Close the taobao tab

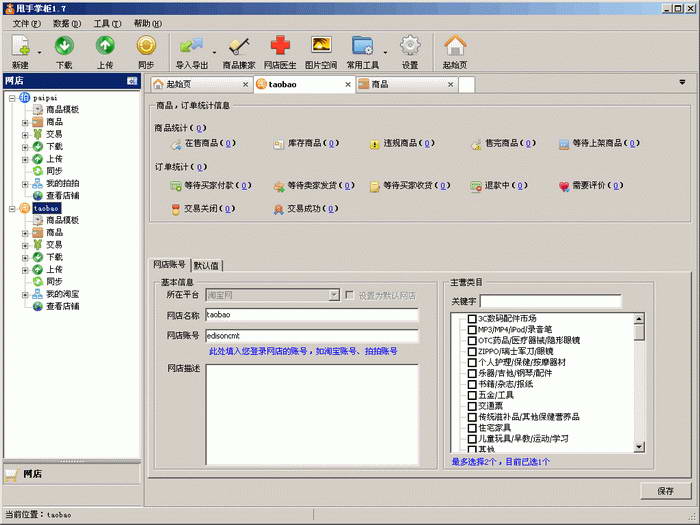pyautogui.click(x=348, y=84)
